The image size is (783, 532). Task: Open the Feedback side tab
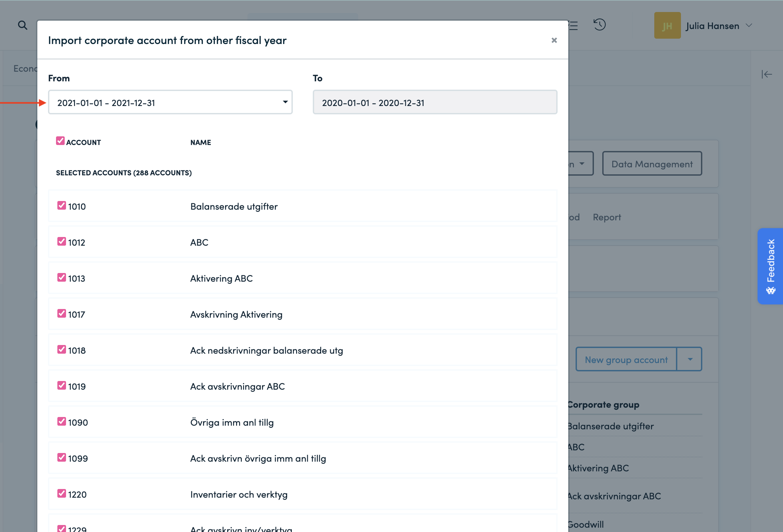click(x=770, y=266)
